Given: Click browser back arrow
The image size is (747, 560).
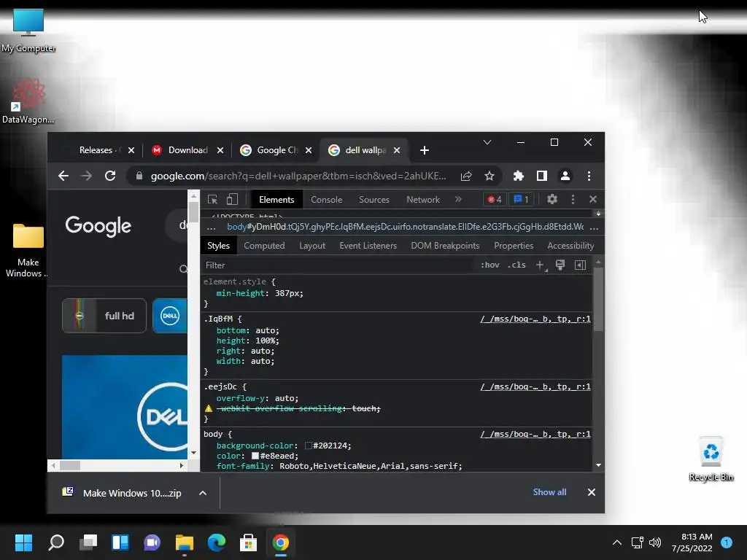Looking at the screenshot, I should click(63, 176).
